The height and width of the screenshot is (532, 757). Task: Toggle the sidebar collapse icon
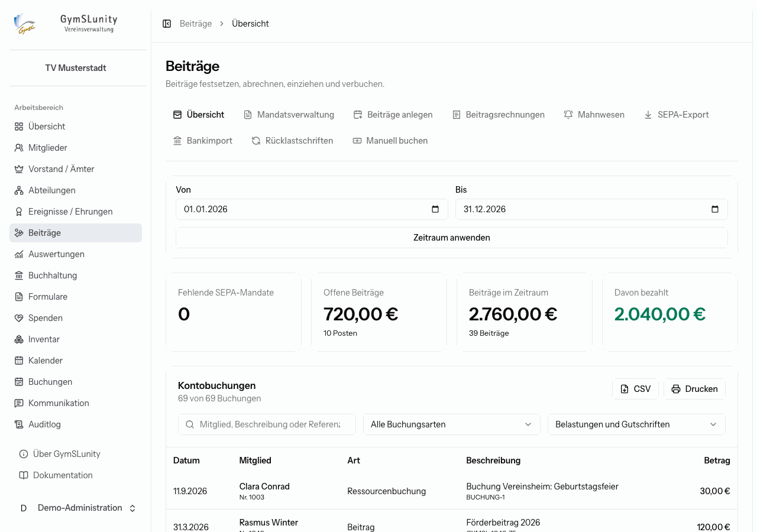point(167,24)
